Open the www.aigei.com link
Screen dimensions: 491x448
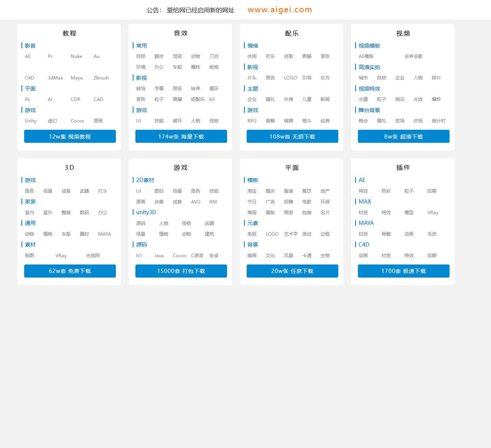pos(280,10)
